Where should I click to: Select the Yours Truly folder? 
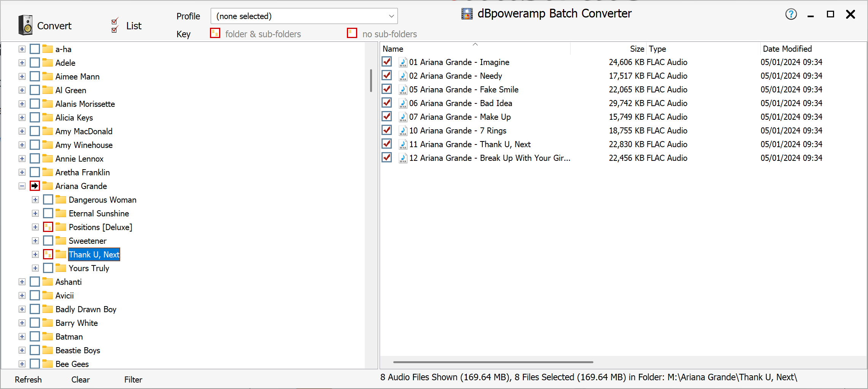(x=89, y=268)
